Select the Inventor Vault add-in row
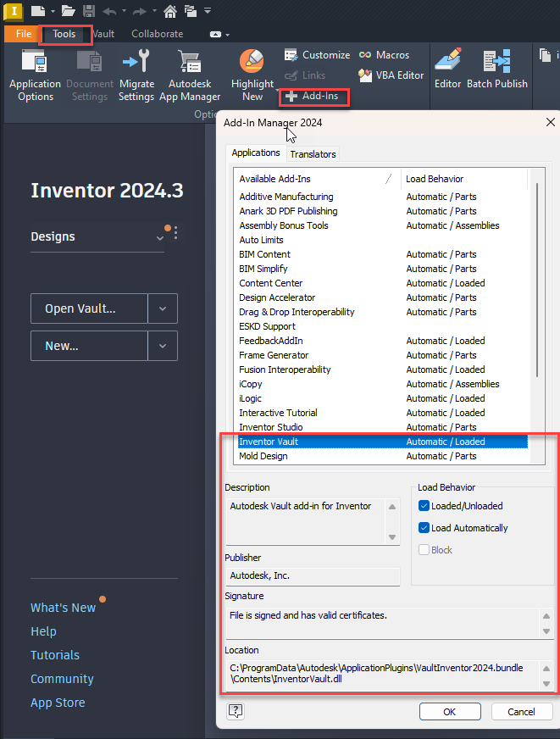The width and height of the screenshot is (560, 739). point(382,442)
